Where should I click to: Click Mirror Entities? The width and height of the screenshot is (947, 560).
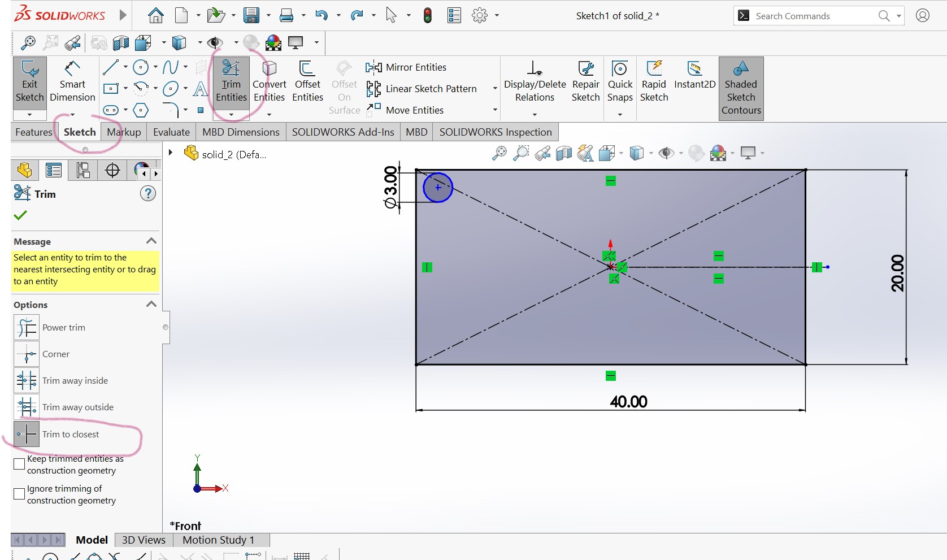(406, 67)
